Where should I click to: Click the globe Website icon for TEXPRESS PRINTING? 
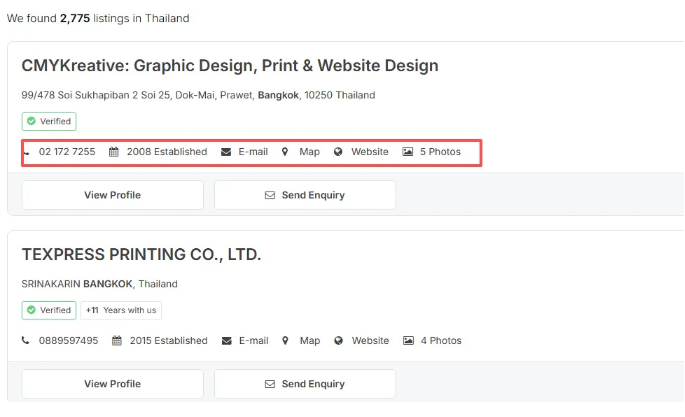coord(338,341)
